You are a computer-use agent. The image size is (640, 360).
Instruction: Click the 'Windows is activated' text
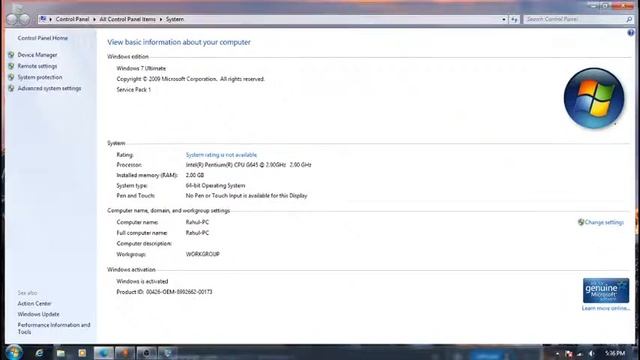(142, 282)
